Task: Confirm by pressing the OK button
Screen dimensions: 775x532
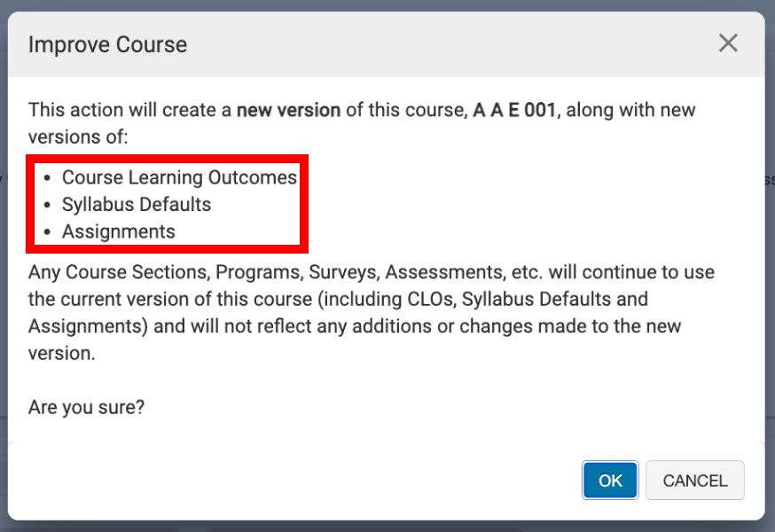Action: coord(610,481)
